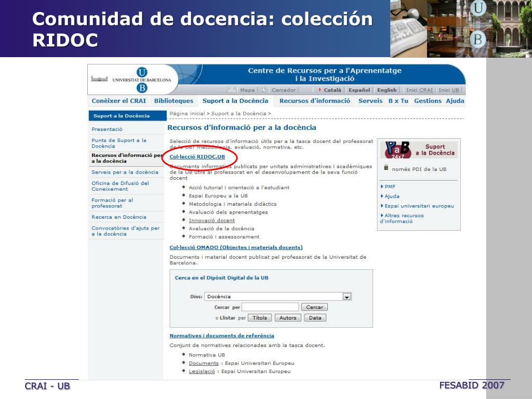Open Presentació in sidebar
The width and height of the screenshot is (532, 399).
click(107, 129)
